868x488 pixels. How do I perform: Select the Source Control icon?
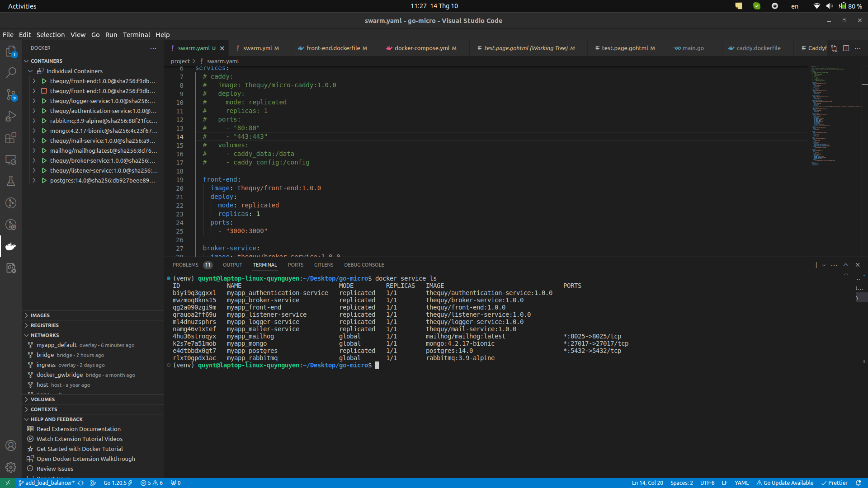pos(11,95)
